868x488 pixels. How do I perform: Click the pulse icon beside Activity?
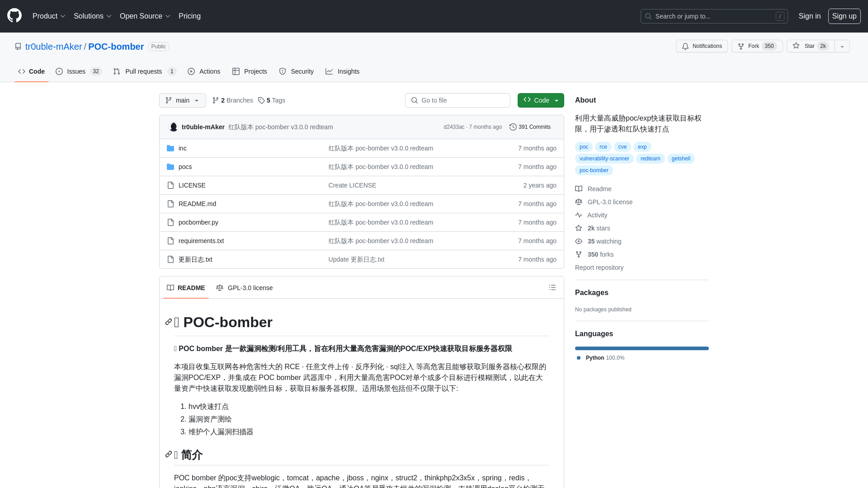579,215
